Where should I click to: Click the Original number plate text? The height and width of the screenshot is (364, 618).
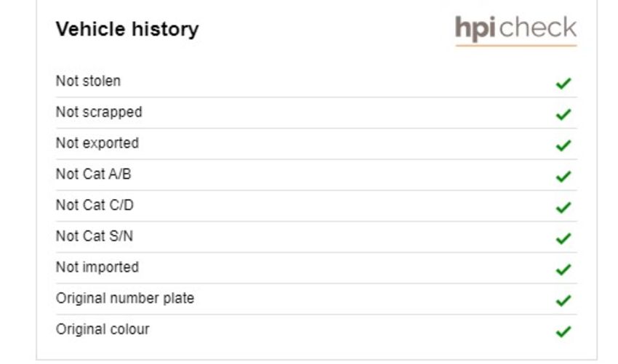point(125,299)
